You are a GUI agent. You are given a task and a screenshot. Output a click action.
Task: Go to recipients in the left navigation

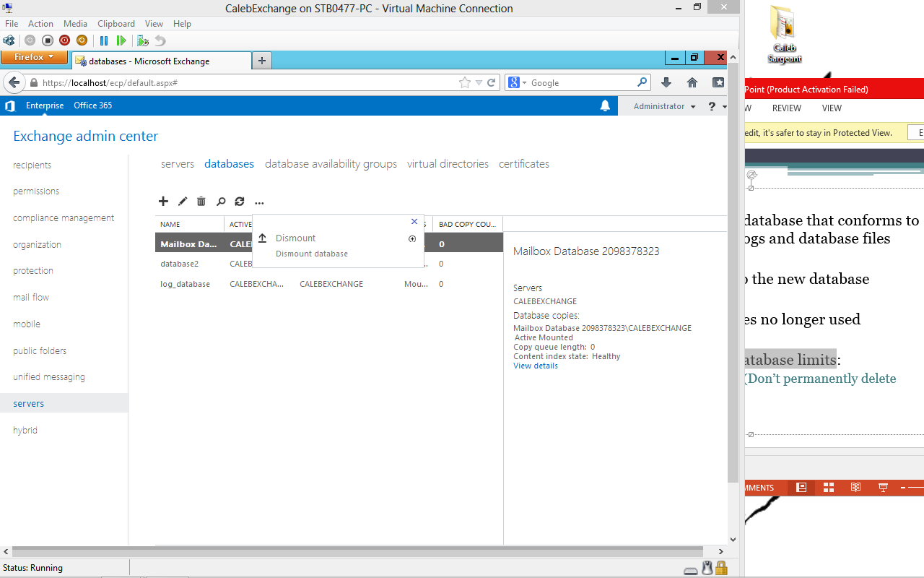(32, 165)
